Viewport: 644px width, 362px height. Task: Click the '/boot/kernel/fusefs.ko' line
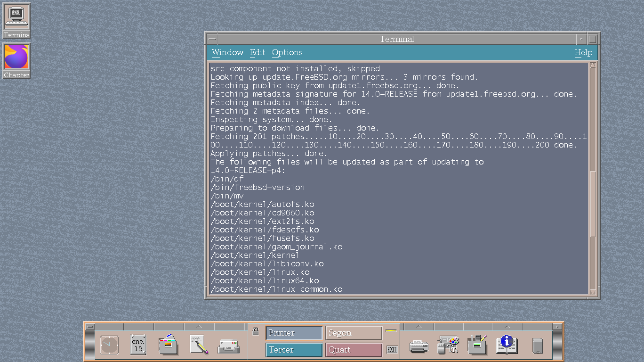pos(262,239)
